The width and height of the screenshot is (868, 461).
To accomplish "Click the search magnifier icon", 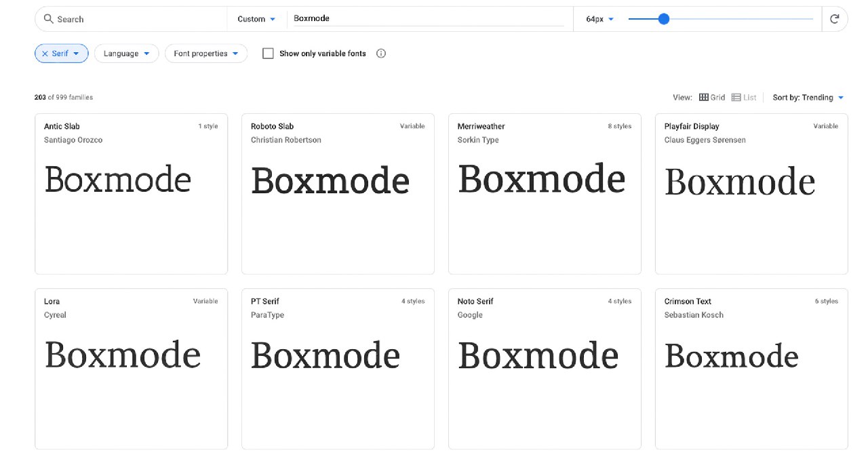I will pos(48,19).
